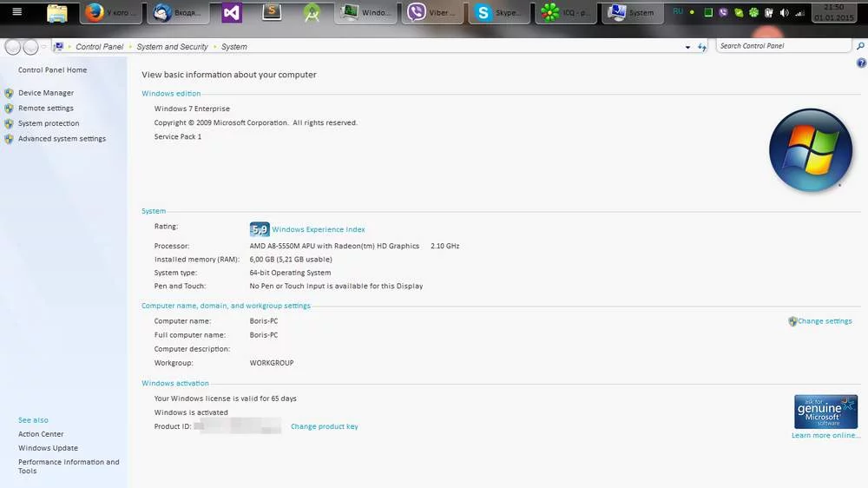The image size is (868, 488).
Task: Open the Windows Experience Index link
Action: pos(319,229)
